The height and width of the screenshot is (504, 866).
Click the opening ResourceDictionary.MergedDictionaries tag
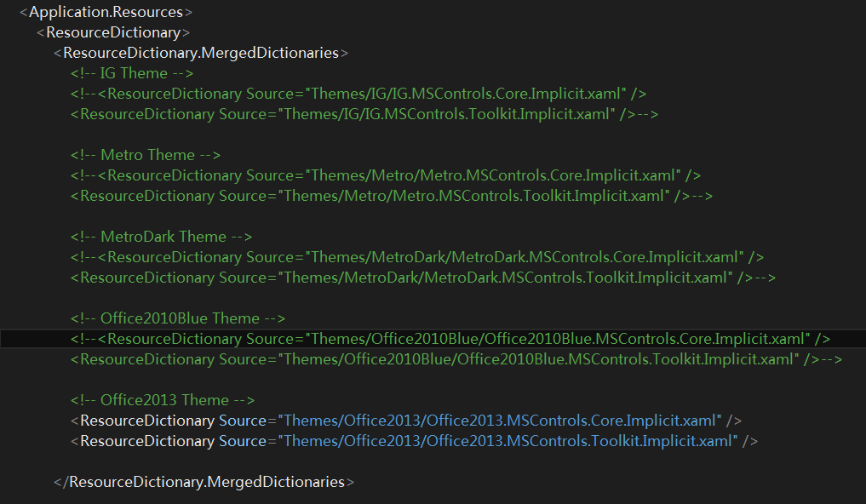coord(201,53)
